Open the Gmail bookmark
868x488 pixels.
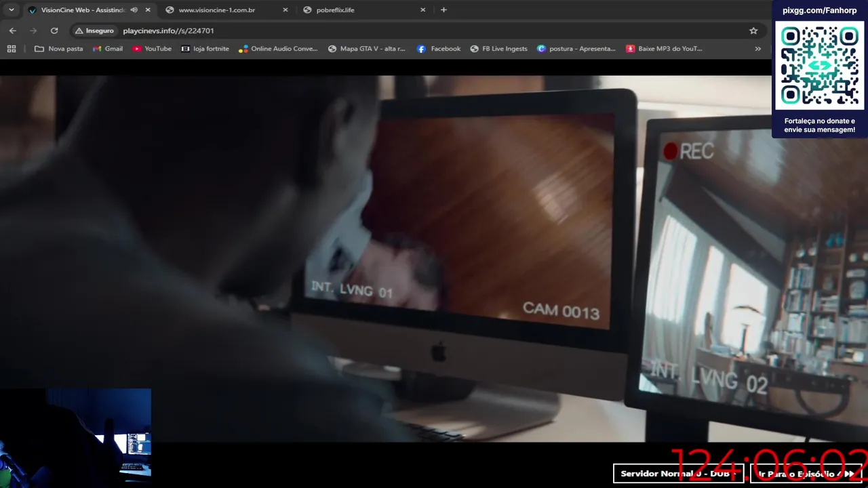click(108, 49)
